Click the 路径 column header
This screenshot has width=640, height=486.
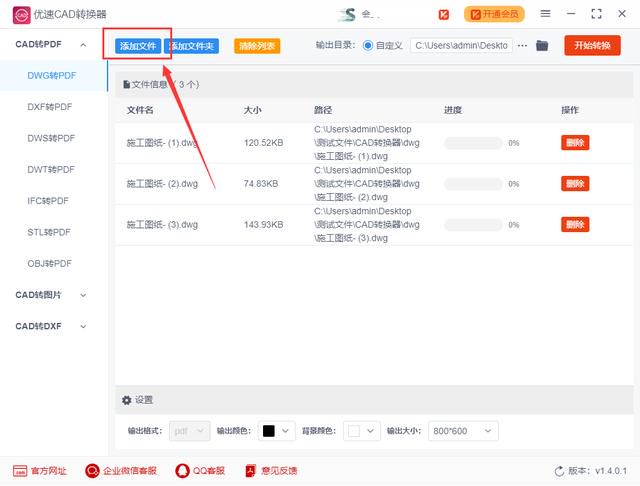pos(323,110)
